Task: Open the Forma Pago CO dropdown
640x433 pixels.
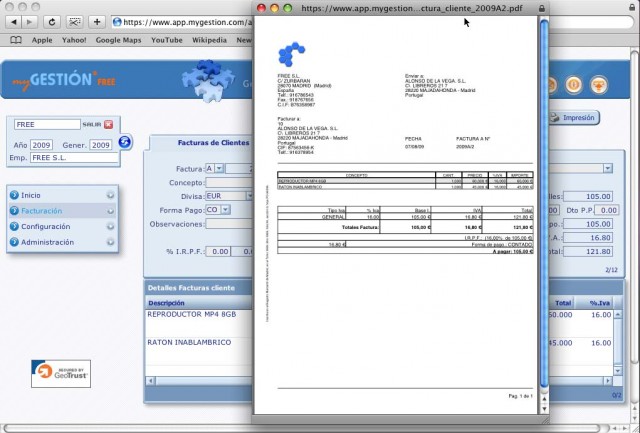Action: point(225,210)
